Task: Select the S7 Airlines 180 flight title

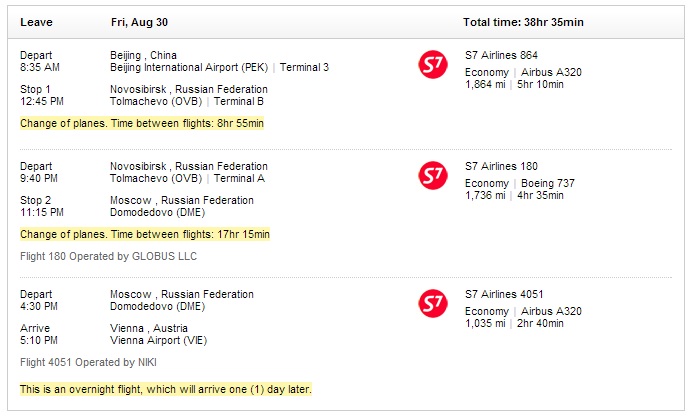Action: point(501,166)
